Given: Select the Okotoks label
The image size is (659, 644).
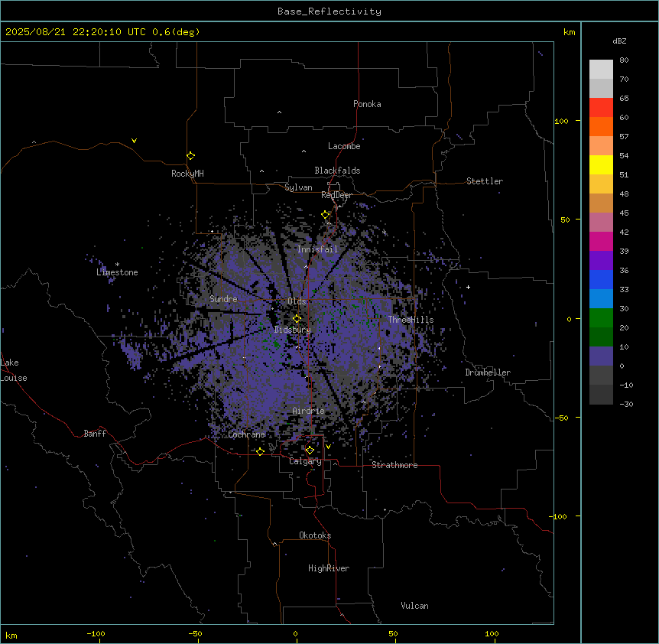Looking at the screenshot, I should click(315, 535).
